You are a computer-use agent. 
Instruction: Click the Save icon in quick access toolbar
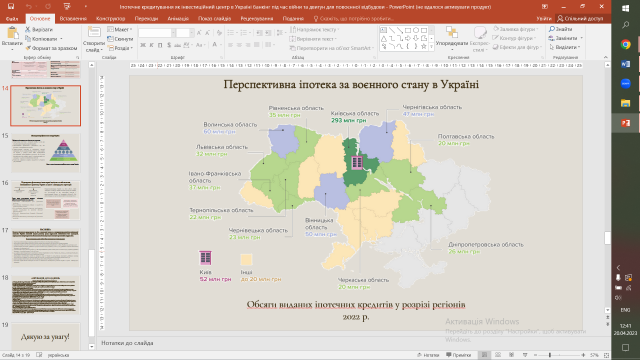coord(11,7)
